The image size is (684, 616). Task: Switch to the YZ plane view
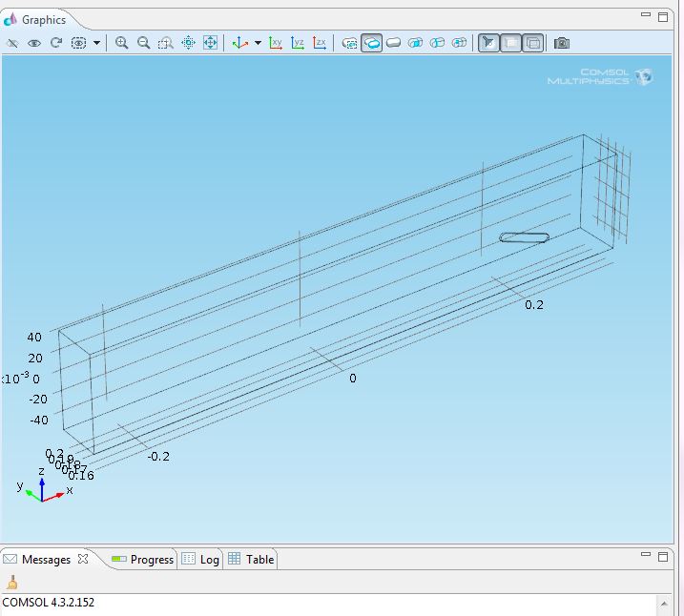pyautogui.click(x=298, y=43)
